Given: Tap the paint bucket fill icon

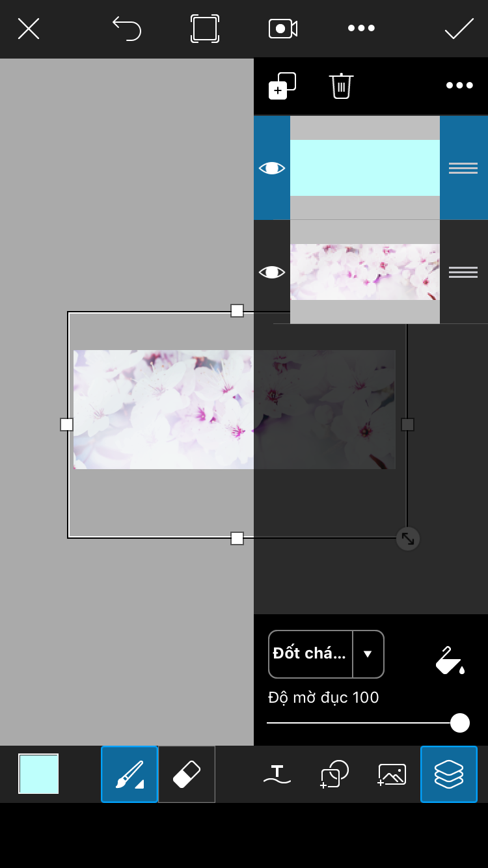Looking at the screenshot, I should click(450, 660).
